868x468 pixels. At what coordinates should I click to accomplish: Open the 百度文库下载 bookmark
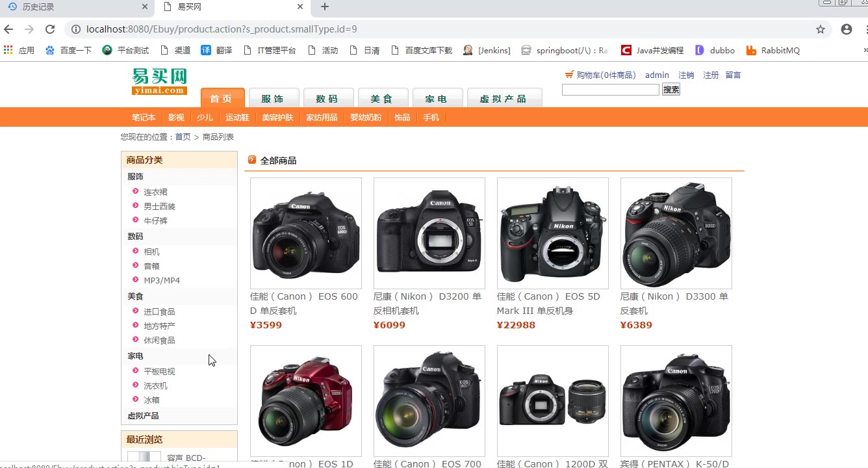tap(421, 50)
